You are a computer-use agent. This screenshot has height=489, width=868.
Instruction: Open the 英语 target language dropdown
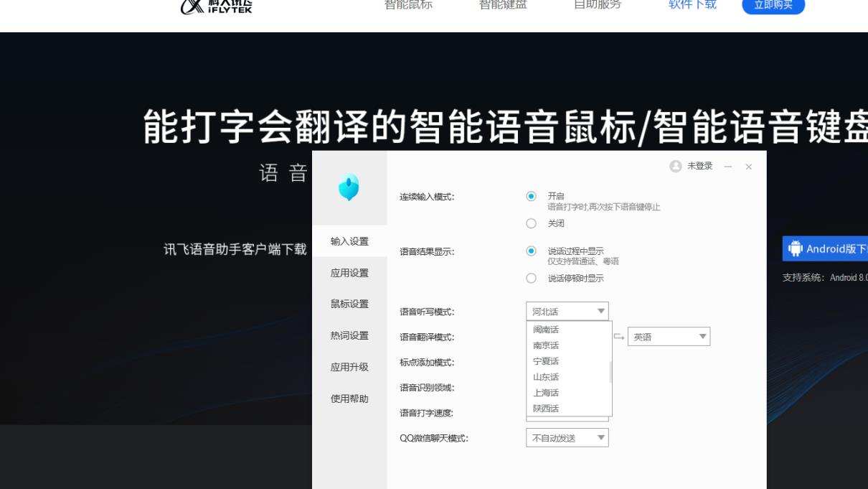click(669, 337)
